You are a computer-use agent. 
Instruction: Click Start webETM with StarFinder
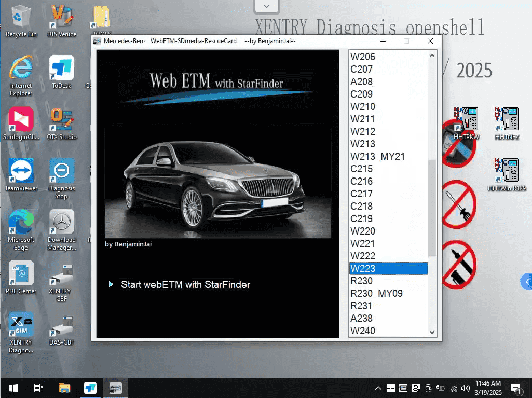click(185, 284)
